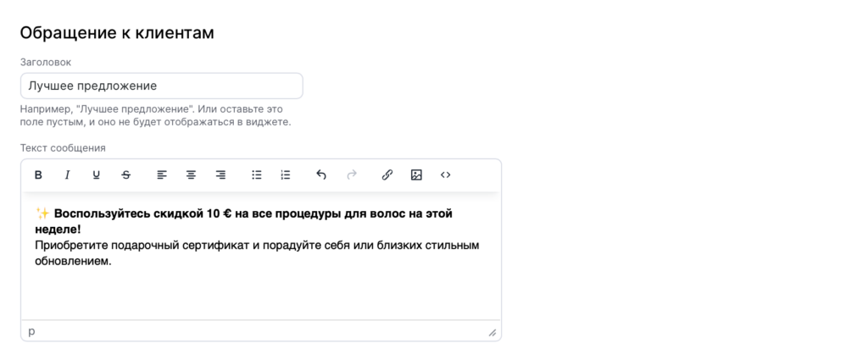The image size is (868, 360).
Task: Insert a hyperlink into the message
Action: click(x=387, y=175)
